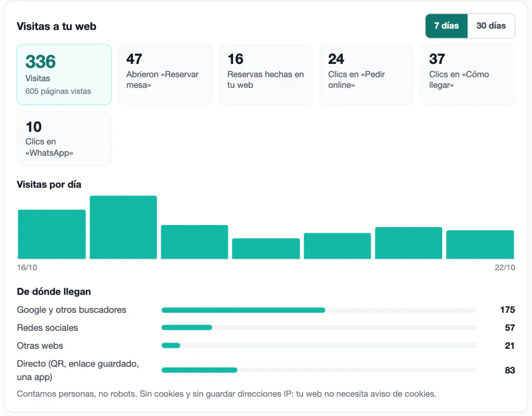Select the 336 Visitas stat card
532x416 pixels.
point(64,74)
